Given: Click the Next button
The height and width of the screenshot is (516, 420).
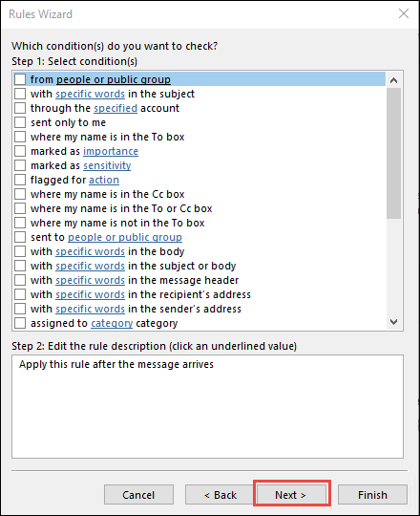Looking at the screenshot, I should point(291,495).
